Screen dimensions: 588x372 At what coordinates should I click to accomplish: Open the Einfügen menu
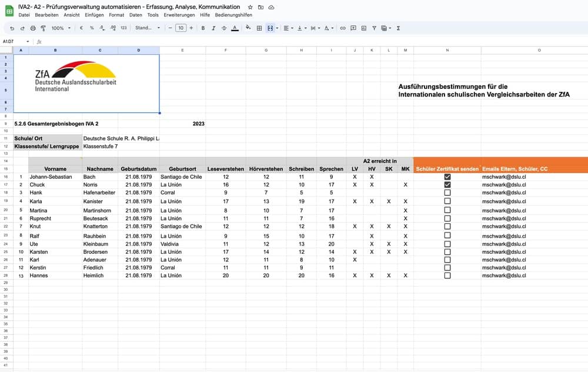pyautogui.click(x=94, y=15)
